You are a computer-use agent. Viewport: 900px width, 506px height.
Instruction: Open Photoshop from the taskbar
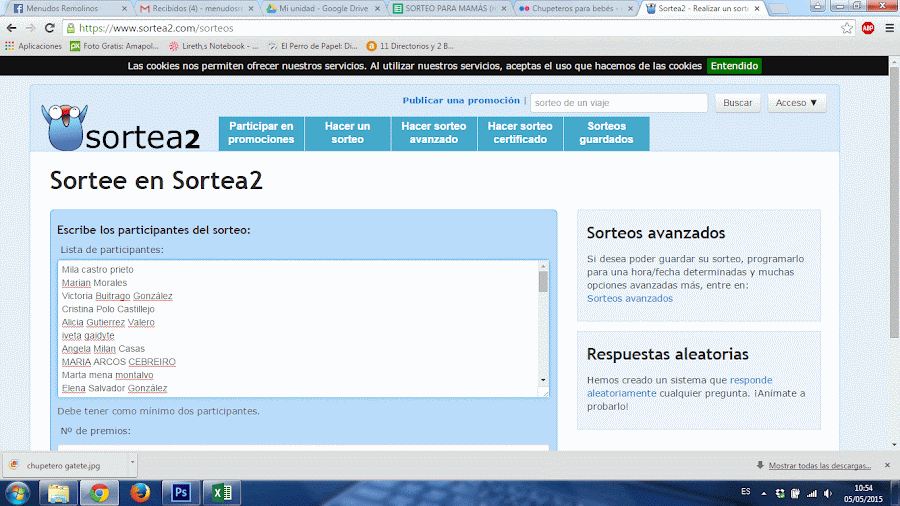pos(181,493)
